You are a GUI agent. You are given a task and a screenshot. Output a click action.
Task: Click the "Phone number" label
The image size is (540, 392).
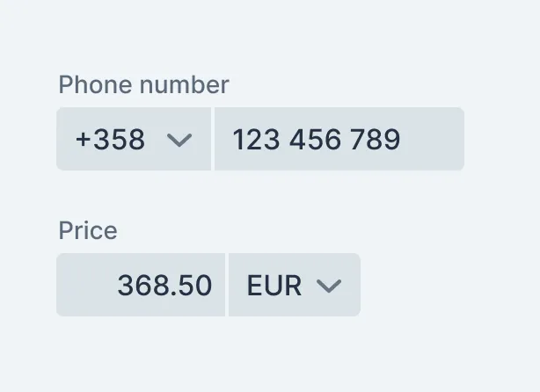click(x=143, y=84)
